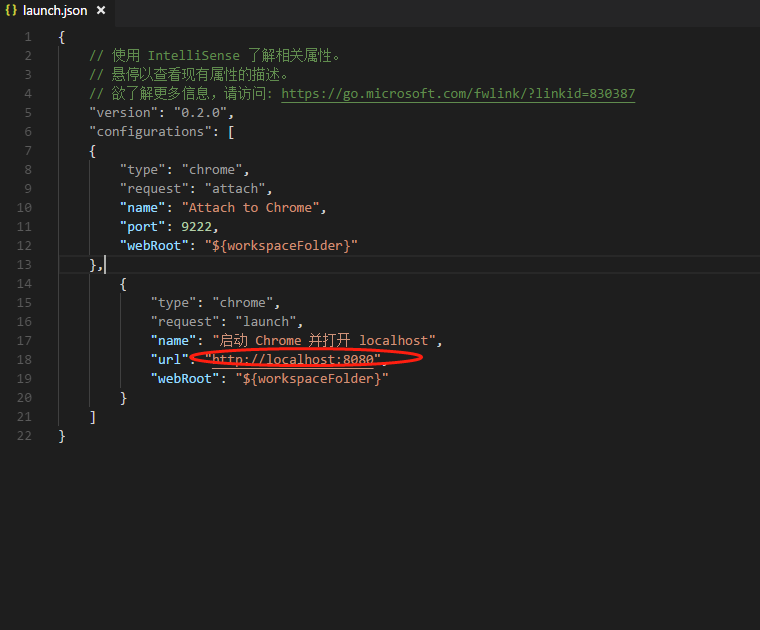Image resolution: width=760 pixels, height=630 pixels.
Task: Click the "0.2.0" version value
Action: [200, 112]
